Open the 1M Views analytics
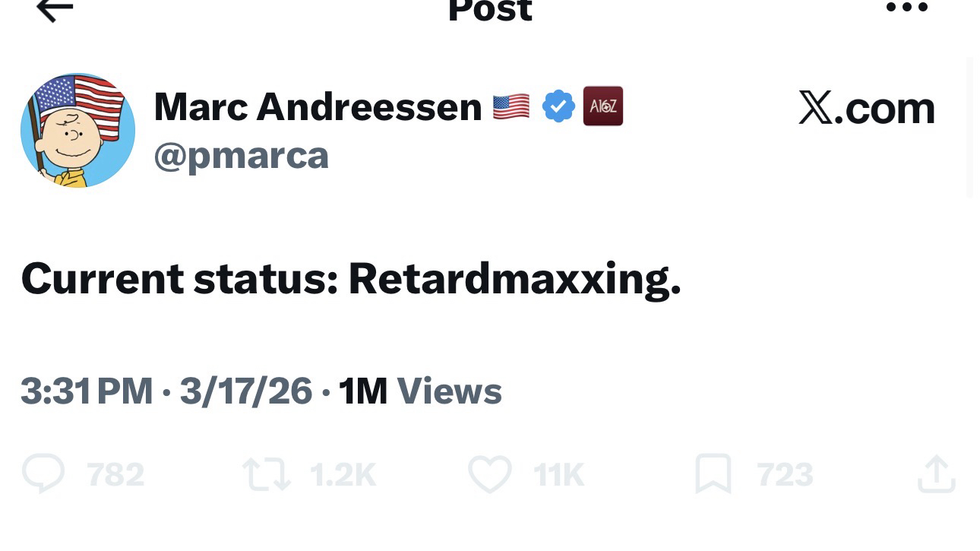The height and width of the screenshot is (551, 980). point(420,391)
